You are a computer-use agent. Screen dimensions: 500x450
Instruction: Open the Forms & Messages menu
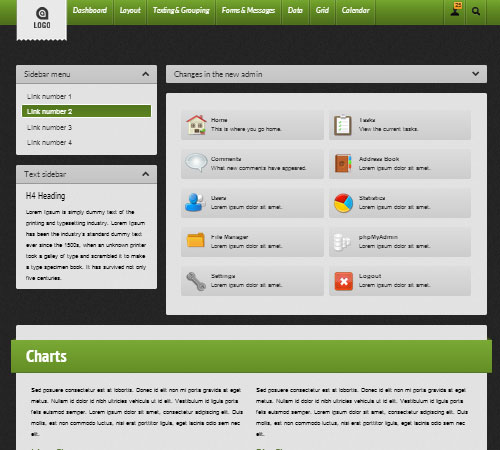click(x=248, y=10)
